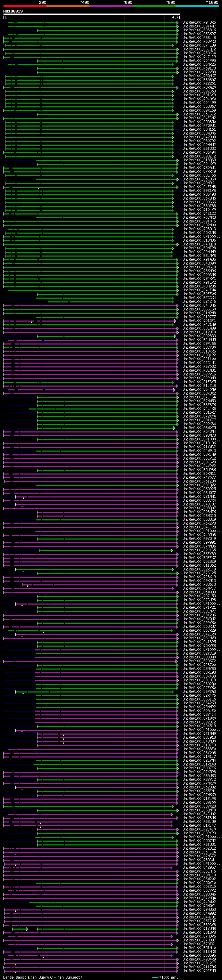
Task: Click the Large gaps legend text
Action: pyautogui.click(x=42, y=977)
